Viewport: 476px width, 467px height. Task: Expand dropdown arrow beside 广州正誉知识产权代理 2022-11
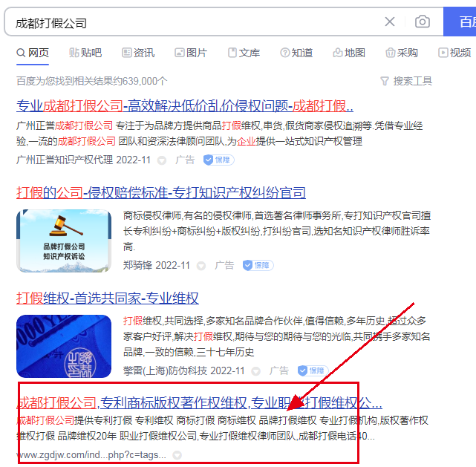[x=162, y=160]
